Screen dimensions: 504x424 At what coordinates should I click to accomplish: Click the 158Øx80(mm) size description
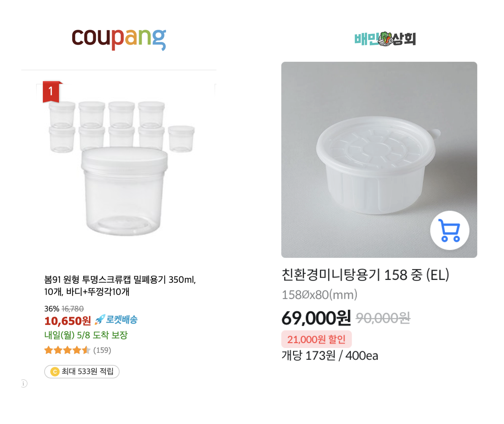pyautogui.click(x=319, y=294)
